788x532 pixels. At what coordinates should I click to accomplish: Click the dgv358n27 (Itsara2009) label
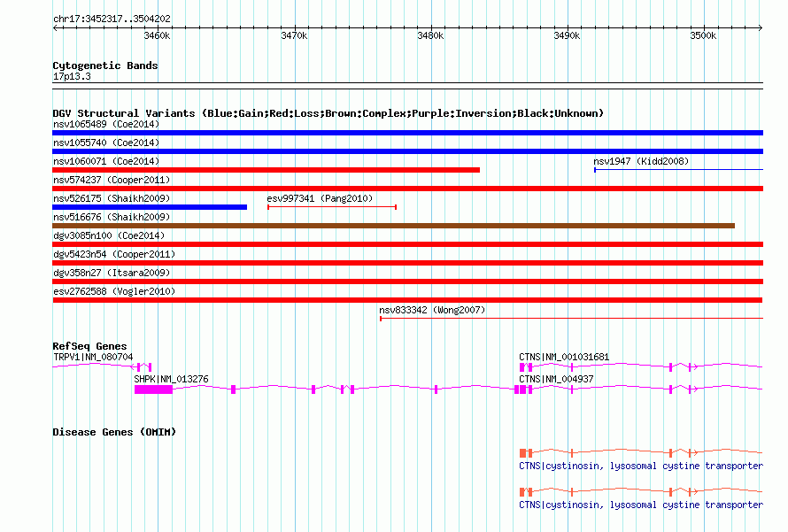[112, 273]
